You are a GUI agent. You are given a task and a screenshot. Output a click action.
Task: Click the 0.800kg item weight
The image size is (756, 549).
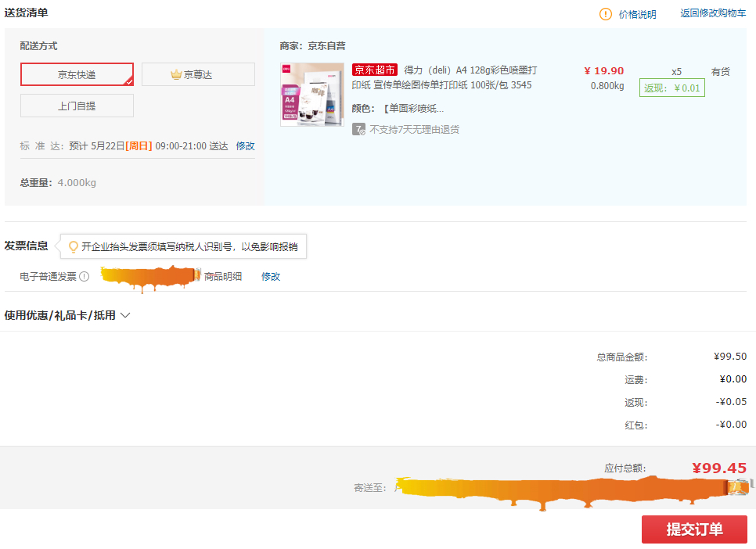click(607, 86)
